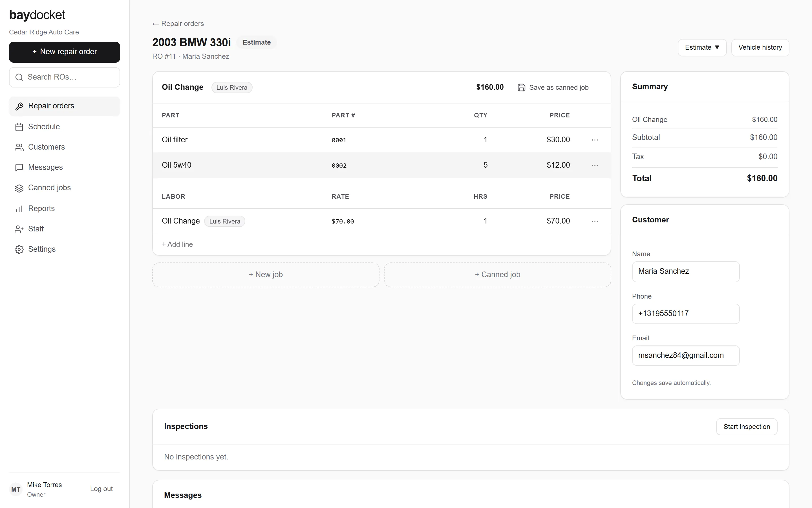Click the $160.00 job total in header
Image resolution: width=812 pixels, height=508 pixels.
click(x=490, y=87)
